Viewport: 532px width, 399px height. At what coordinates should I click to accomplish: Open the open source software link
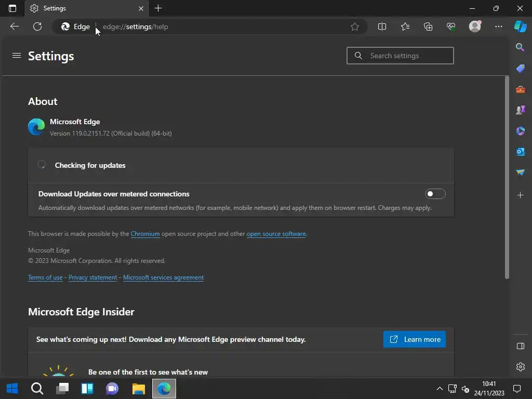tap(276, 234)
